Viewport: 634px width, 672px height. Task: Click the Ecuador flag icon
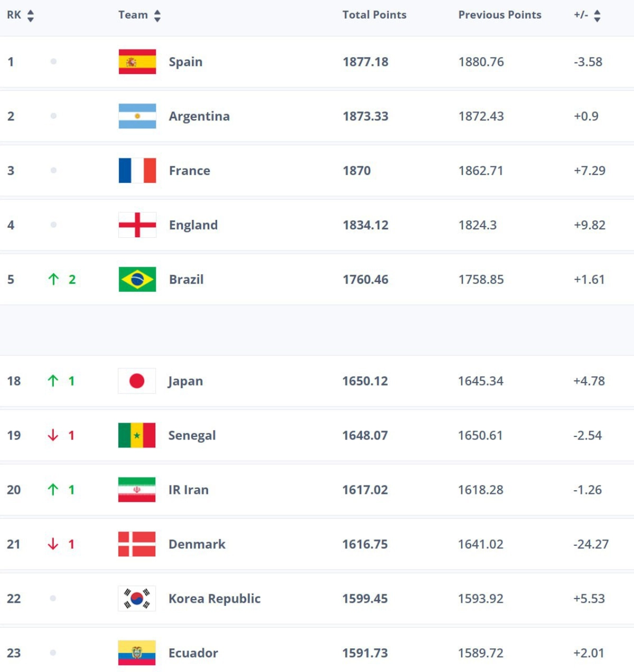(x=137, y=653)
